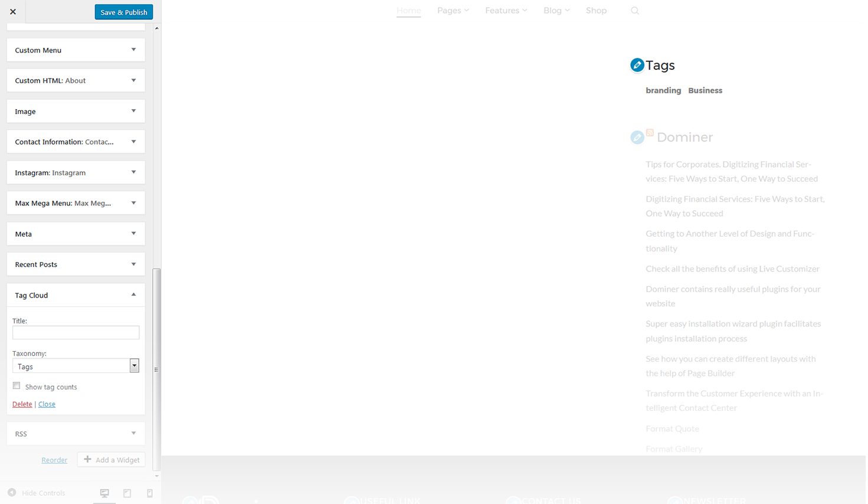
Task: Open the Taxonomy dropdown
Action: coord(76,366)
